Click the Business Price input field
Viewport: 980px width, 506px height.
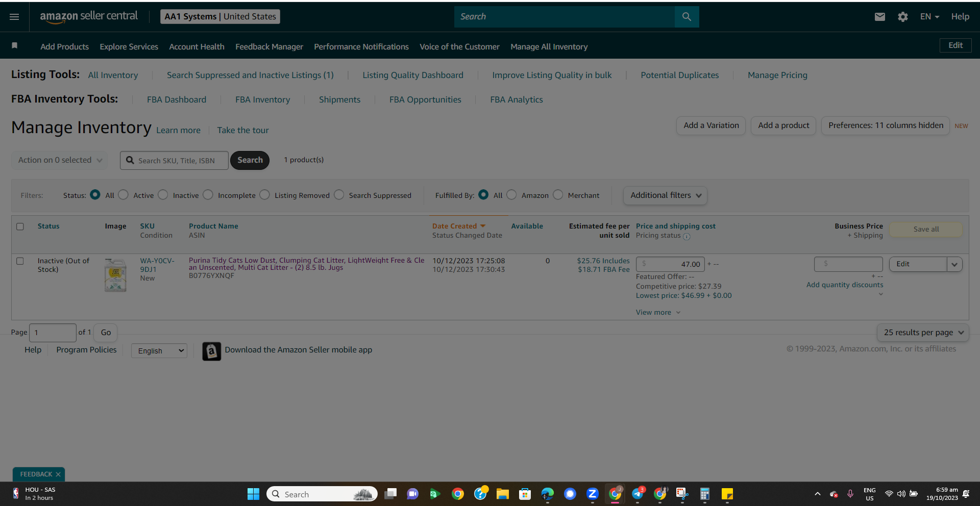click(848, 264)
